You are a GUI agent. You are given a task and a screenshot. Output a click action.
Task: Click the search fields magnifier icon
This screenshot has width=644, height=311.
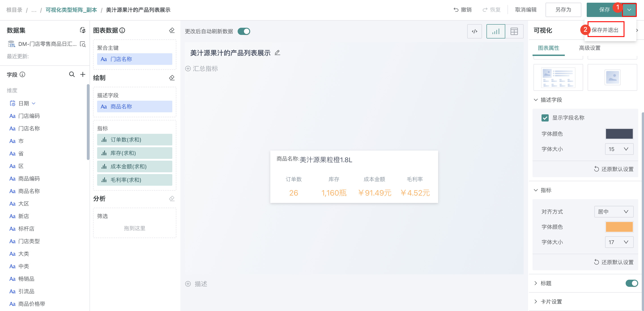[x=72, y=74]
